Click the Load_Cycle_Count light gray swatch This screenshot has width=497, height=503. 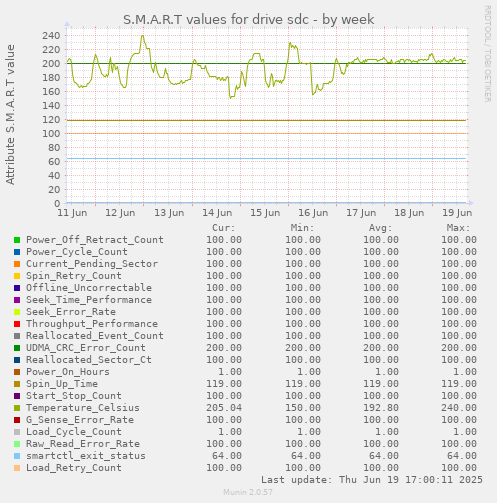coord(17,432)
